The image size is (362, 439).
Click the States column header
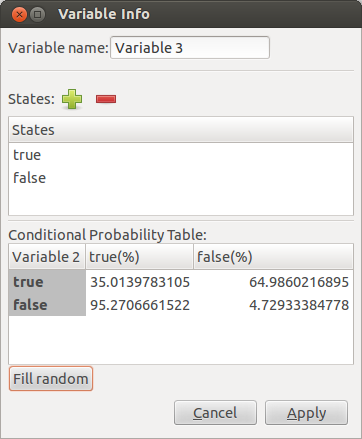point(181,130)
